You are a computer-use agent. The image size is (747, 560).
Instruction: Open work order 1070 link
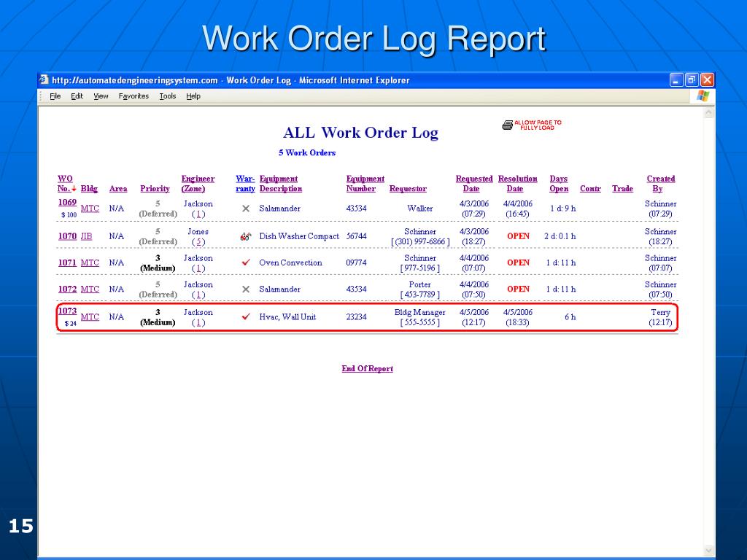(67, 236)
